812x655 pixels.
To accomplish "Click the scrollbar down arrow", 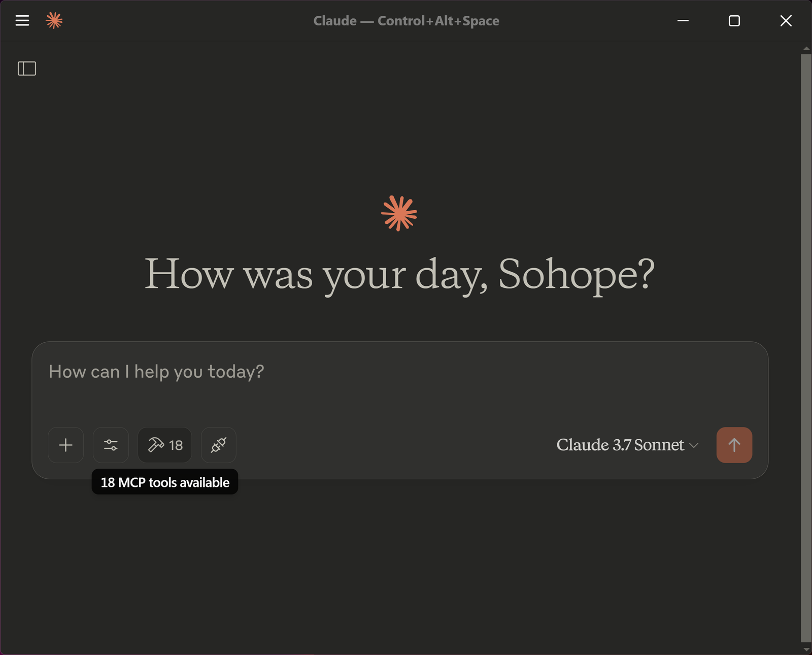I will pyautogui.click(x=806, y=649).
